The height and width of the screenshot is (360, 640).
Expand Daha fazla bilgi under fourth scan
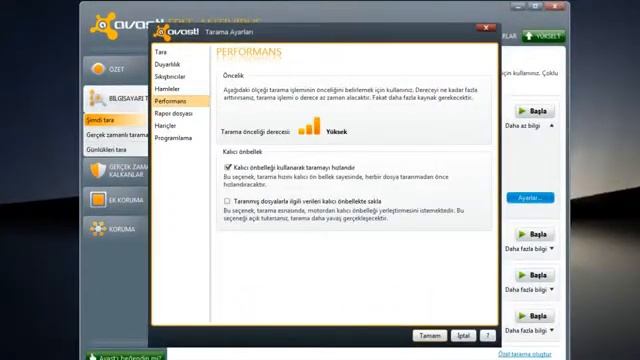[x=529, y=330]
